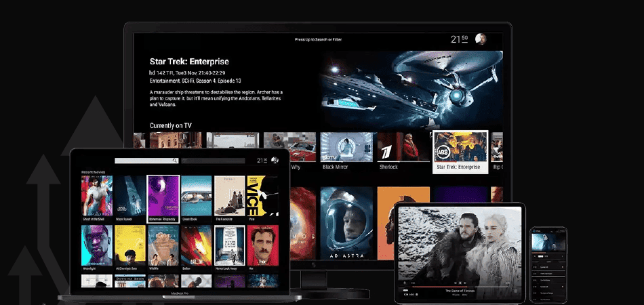The width and height of the screenshot is (644, 305).
Task: Open the Maze Runner movie poster
Action: 129,196
